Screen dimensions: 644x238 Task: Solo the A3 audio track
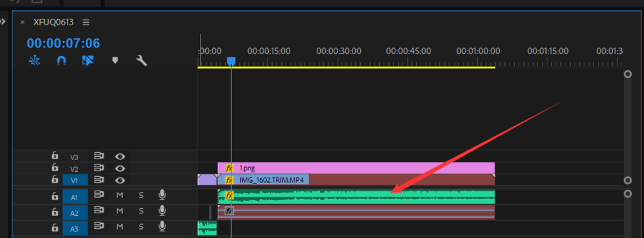coord(141,226)
